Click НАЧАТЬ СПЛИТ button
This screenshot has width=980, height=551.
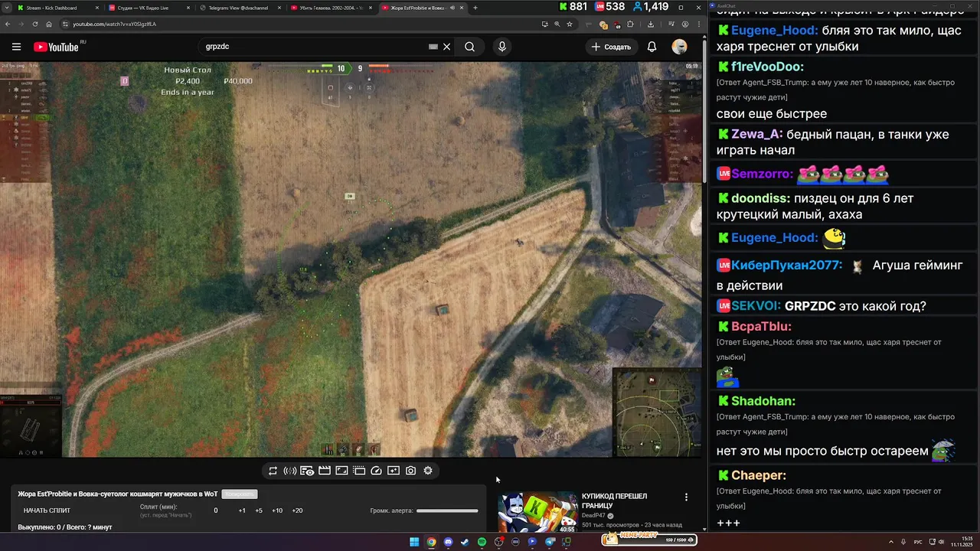[x=47, y=510]
